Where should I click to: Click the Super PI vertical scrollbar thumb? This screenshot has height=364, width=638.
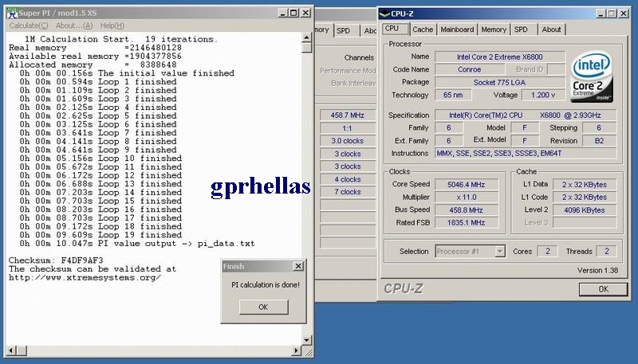tap(307, 48)
